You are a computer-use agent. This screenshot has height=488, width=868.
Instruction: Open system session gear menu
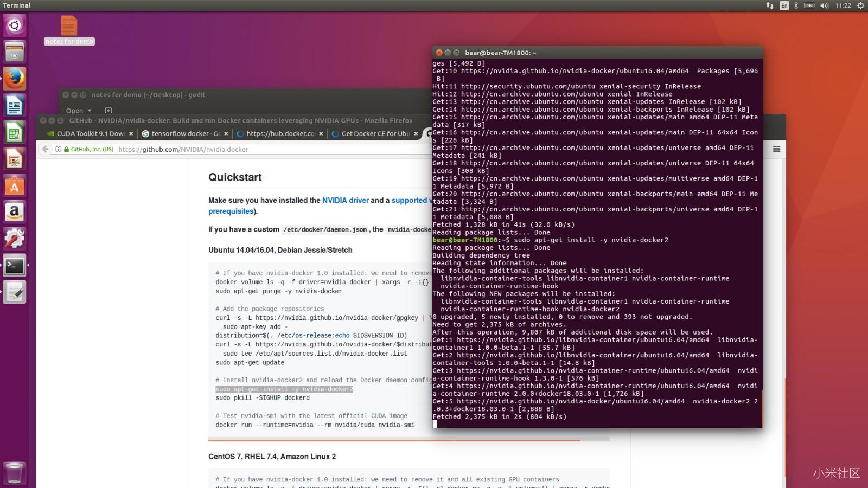pyautogui.click(x=860, y=5)
